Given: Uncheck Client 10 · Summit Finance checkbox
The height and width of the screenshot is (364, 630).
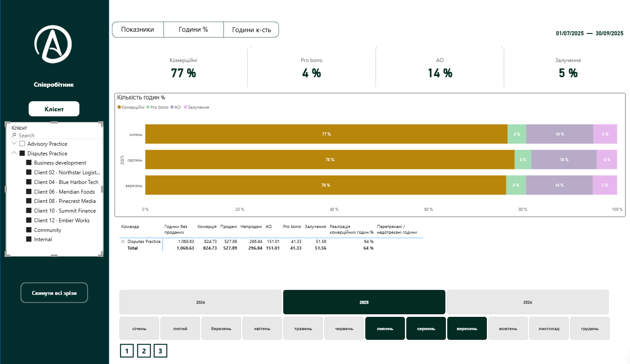Looking at the screenshot, I should coord(29,211).
